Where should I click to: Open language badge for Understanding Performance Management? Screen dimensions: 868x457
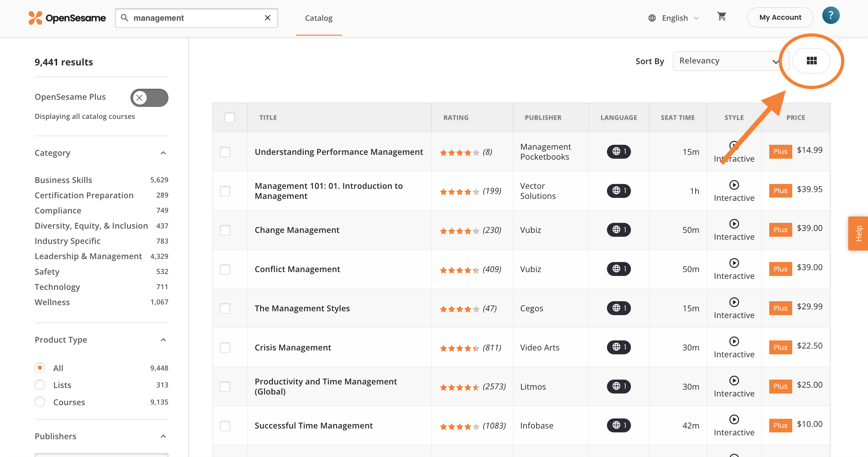(x=619, y=152)
